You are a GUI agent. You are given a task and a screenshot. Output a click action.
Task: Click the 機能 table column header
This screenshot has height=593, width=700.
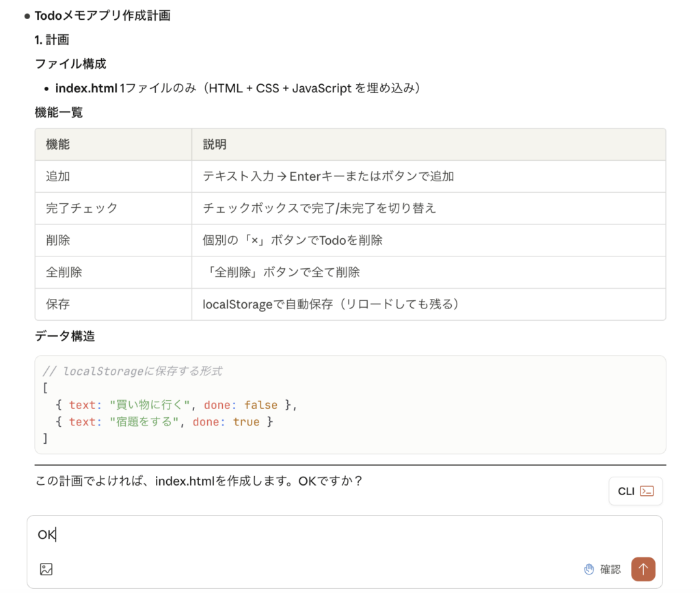tap(58, 144)
